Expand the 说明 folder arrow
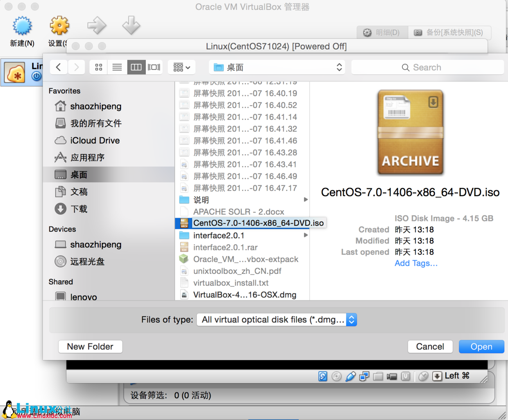This screenshot has width=508, height=420. click(x=306, y=200)
